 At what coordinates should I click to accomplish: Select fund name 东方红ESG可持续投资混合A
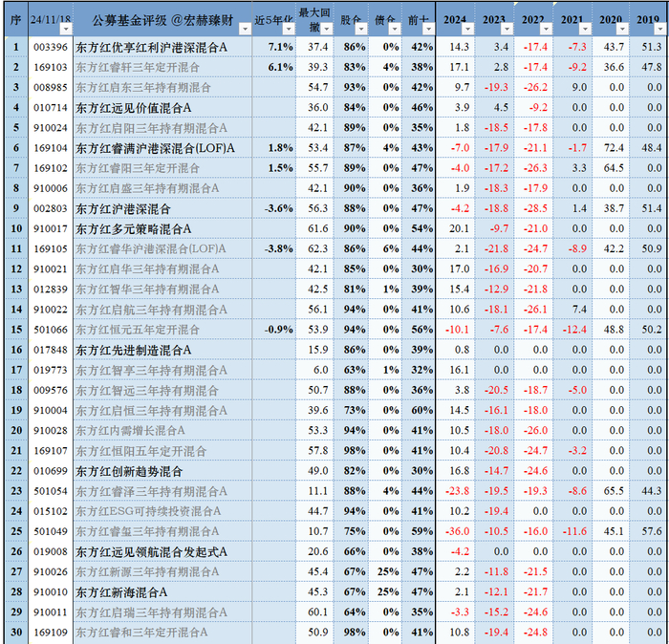point(148,511)
